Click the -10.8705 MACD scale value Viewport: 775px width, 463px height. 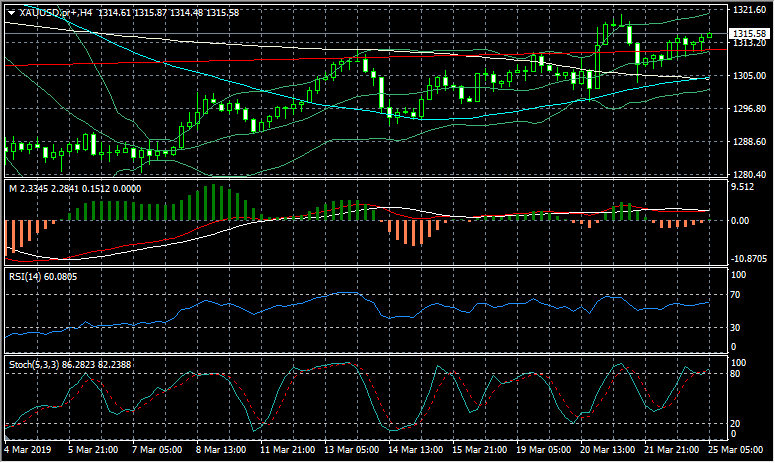748,259
